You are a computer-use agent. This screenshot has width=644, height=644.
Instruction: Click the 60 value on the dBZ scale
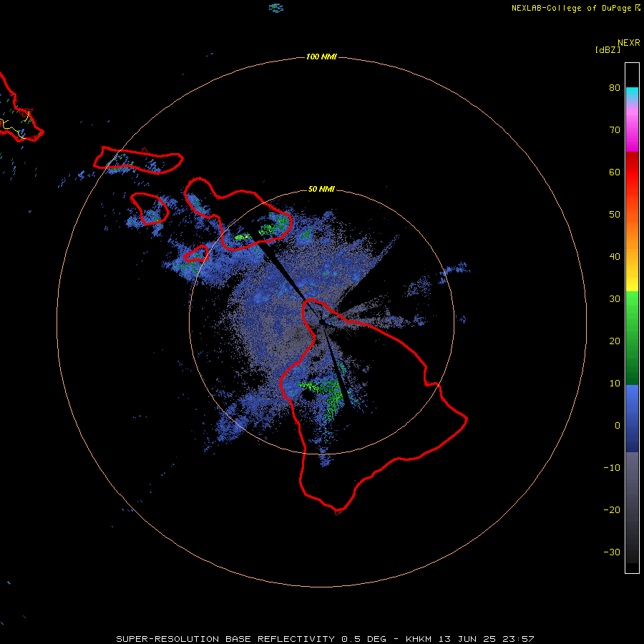coord(615,172)
